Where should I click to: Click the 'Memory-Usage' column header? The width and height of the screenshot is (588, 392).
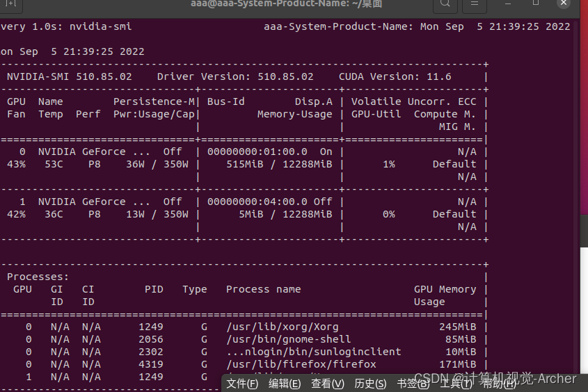(x=295, y=114)
